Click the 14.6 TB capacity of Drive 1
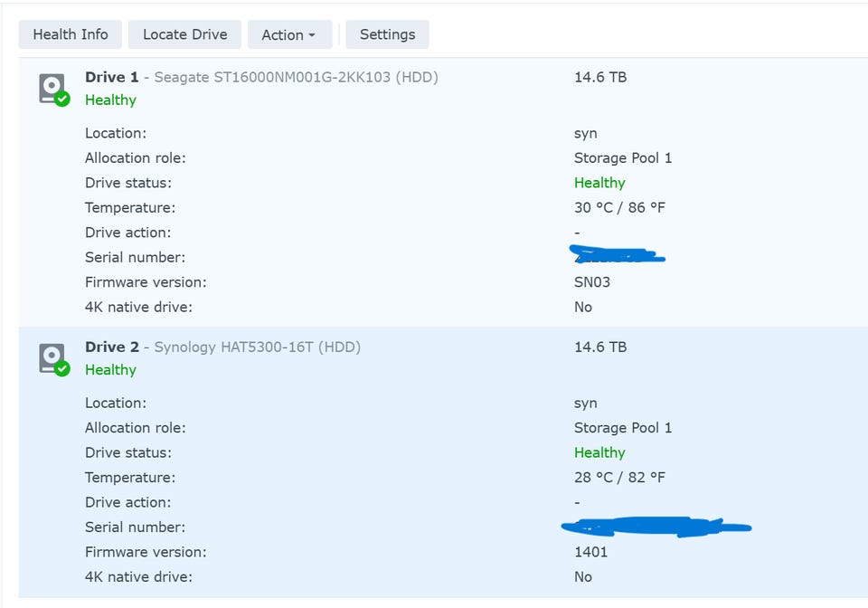 (x=600, y=77)
